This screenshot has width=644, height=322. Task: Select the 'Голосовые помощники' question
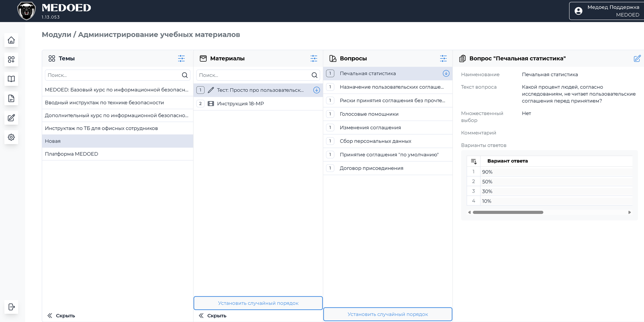(369, 114)
